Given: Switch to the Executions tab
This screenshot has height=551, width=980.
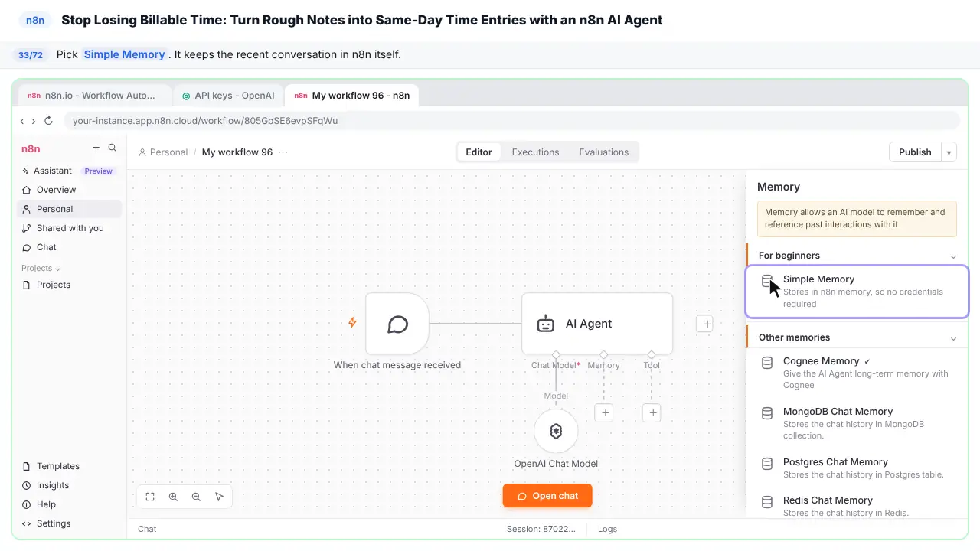Looking at the screenshot, I should (535, 152).
